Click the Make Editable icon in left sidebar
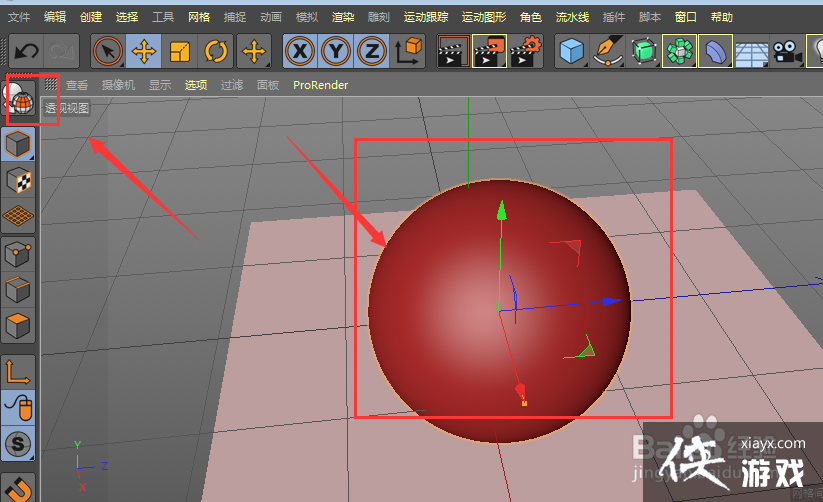Viewport: 823px width, 502px height. click(19, 145)
